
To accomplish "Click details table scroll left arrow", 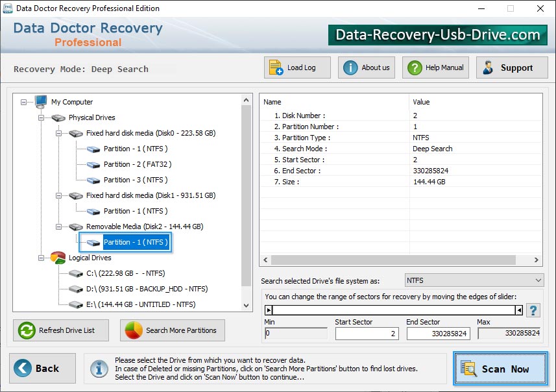I will click(265, 260).
